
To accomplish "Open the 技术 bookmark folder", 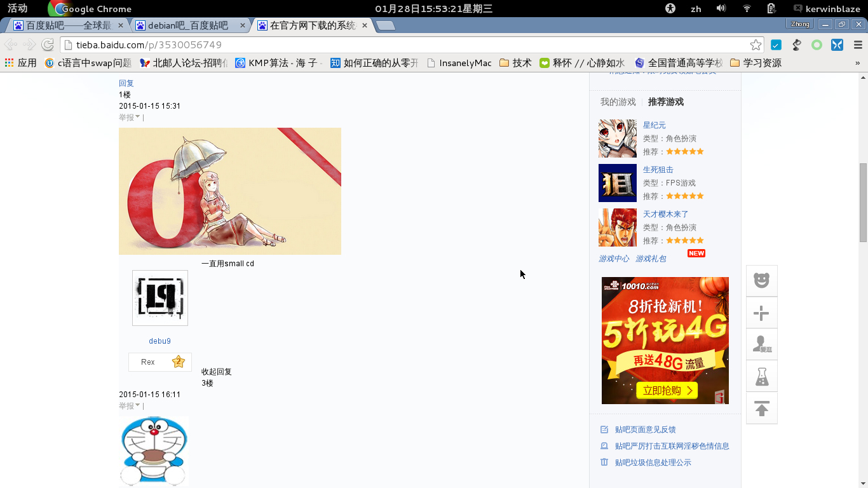I will [x=515, y=63].
